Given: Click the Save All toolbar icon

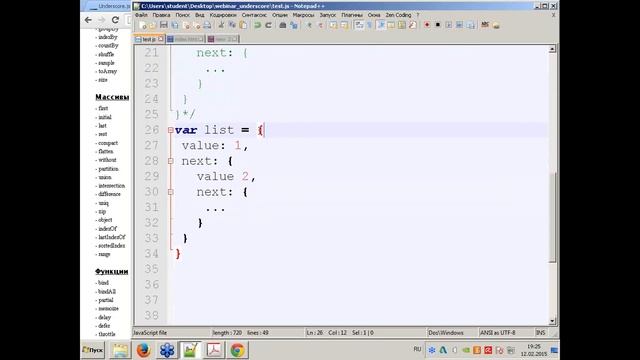Looking at the screenshot, I should click(x=175, y=25).
